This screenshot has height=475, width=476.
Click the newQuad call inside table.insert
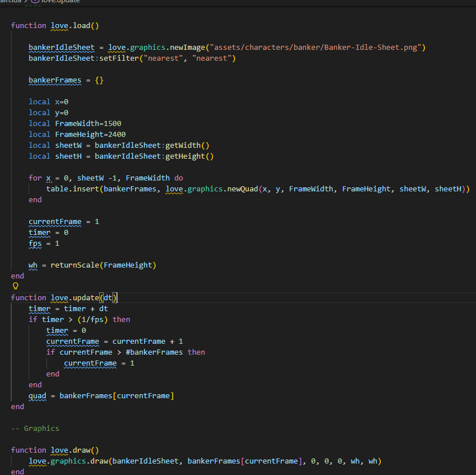coord(240,189)
